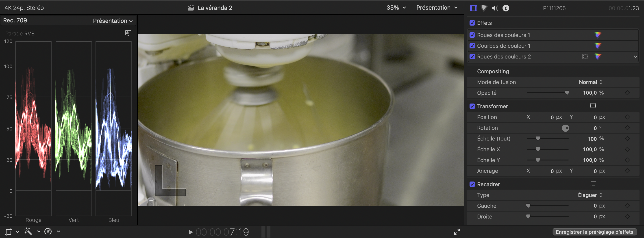
Task: Disable the Effets checkbox
Action: [x=472, y=23]
